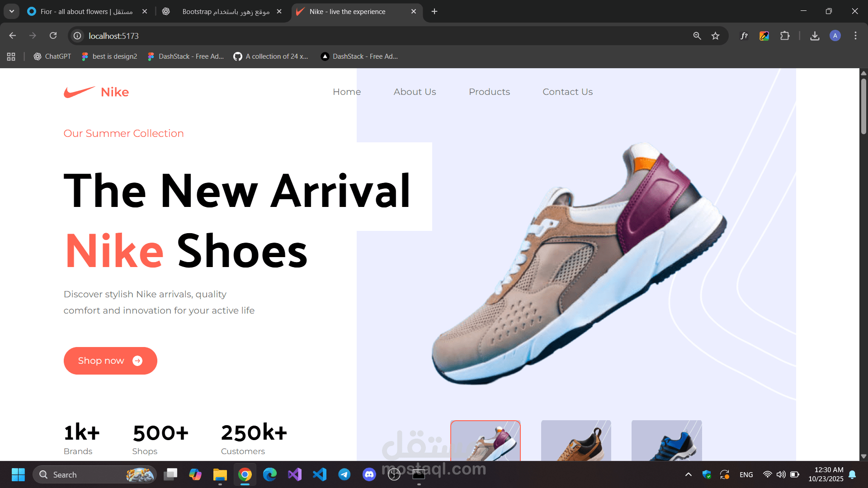Open Windows Security shield in tray
The image size is (868, 488).
[707, 474]
